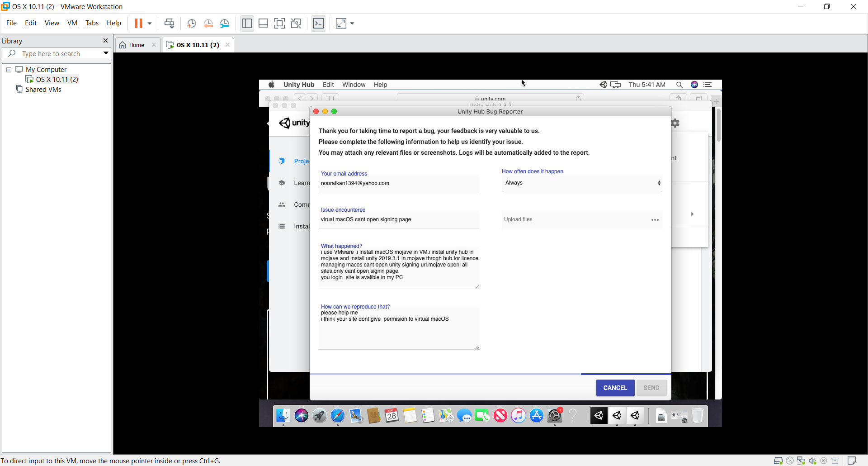The width and height of the screenshot is (868, 466).
Task: Open the Trash in the dock
Action: point(698,415)
